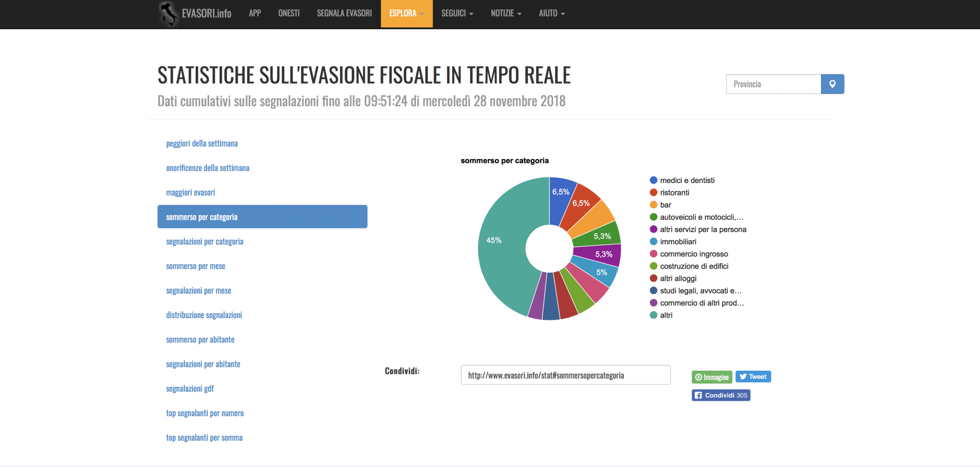980x467 pixels.
Task: Click the Tweet share button
Action: pos(753,377)
